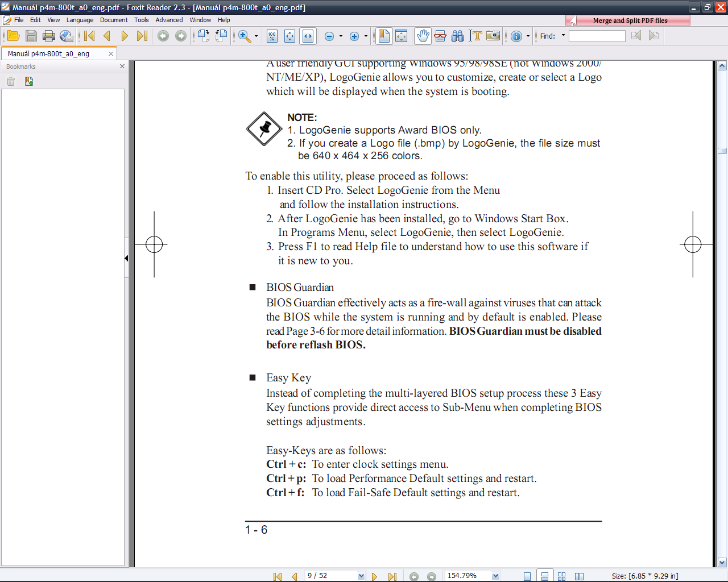Go to last page in status bar
This screenshot has width=728, height=582.
point(392,576)
